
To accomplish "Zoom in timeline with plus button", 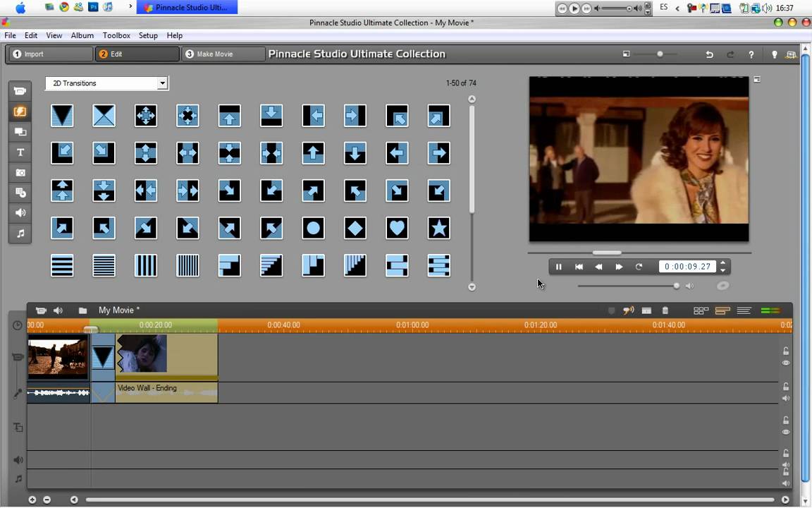I will [32, 500].
